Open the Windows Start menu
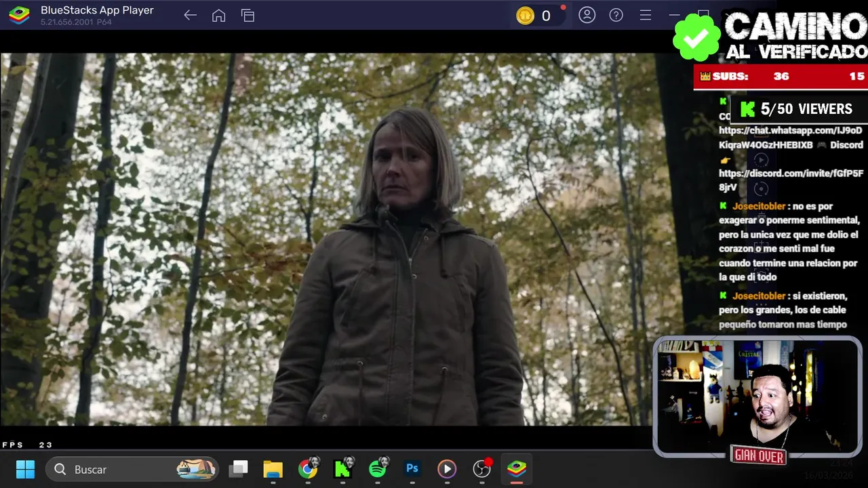This screenshot has height=488, width=868. tap(25, 469)
